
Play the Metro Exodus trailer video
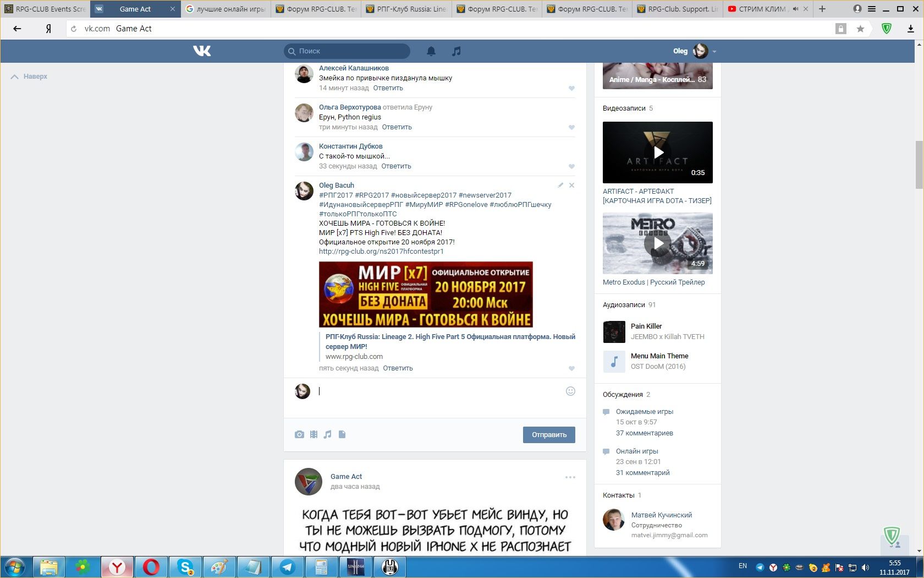pos(658,243)
